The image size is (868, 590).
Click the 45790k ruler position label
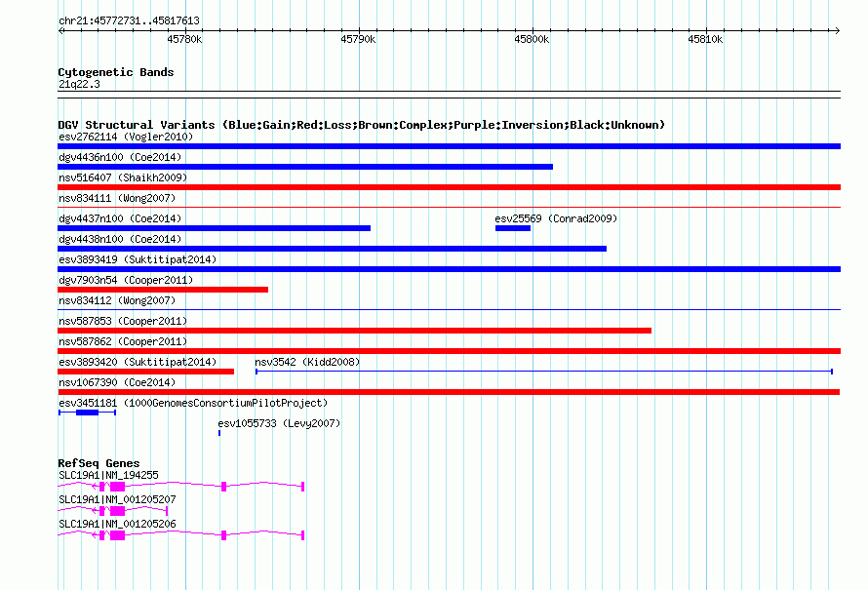[358, 39]
